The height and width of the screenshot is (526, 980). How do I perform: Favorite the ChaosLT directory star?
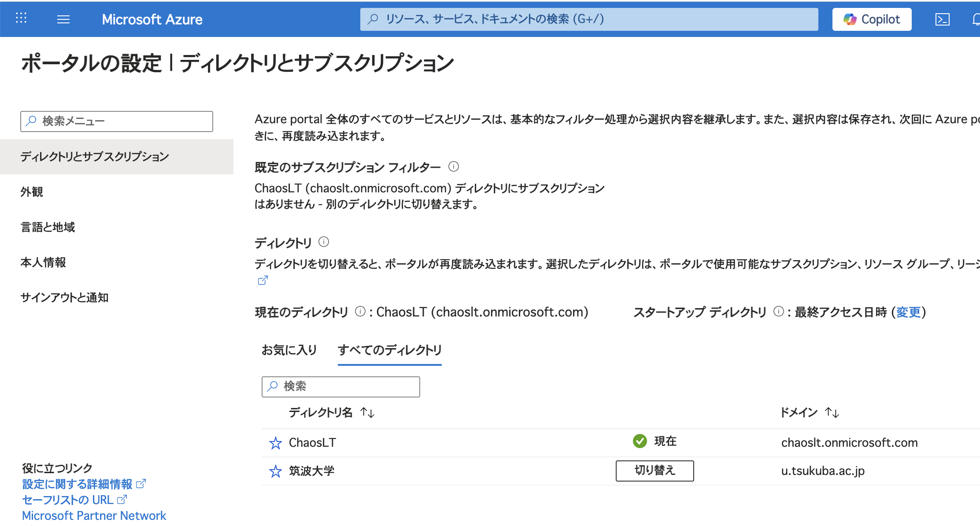pos(275,443)
